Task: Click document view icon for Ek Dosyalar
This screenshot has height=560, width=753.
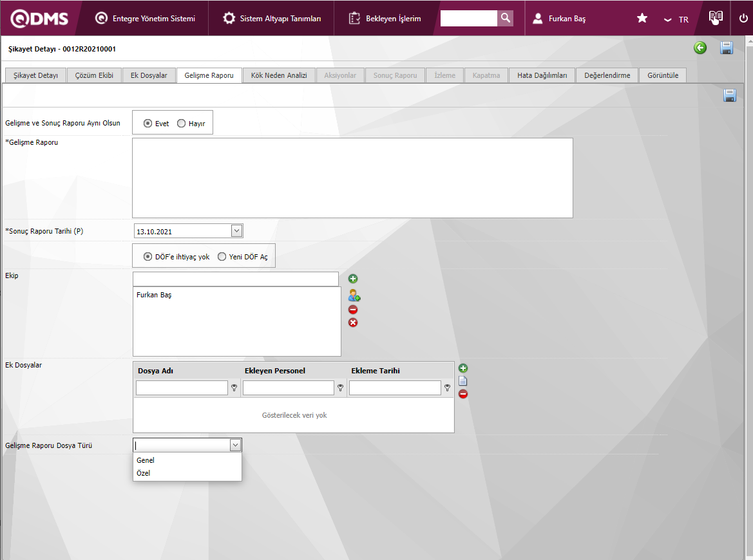Action: (x=463, y=381)
